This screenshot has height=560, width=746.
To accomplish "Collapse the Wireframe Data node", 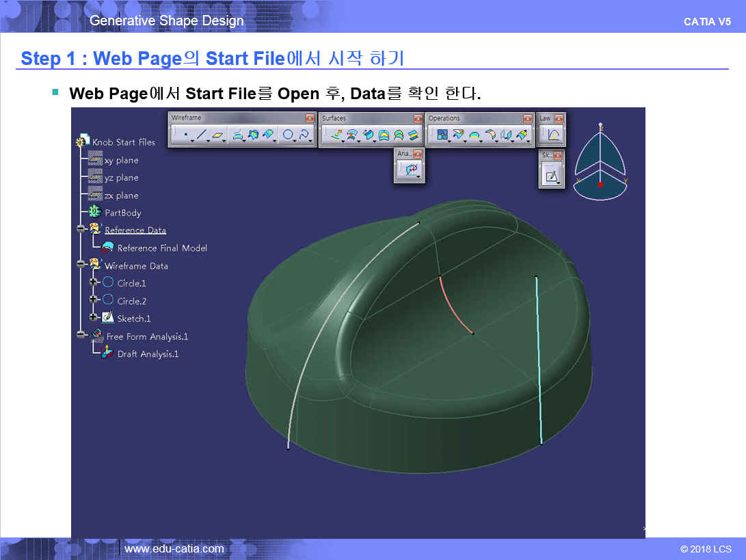I will pos(81,265).
